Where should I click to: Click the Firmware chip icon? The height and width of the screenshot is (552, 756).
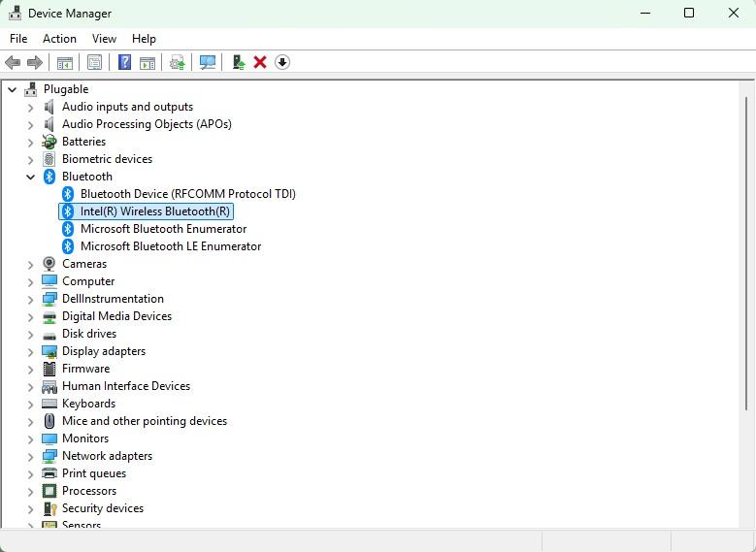click(x=49, y=369)
